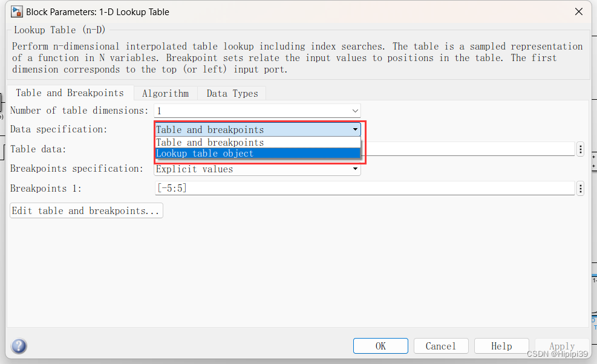Screen dimensions: 597x364
Task: Open the Table data actions menu (⋮ icon)
Action: 580,149
